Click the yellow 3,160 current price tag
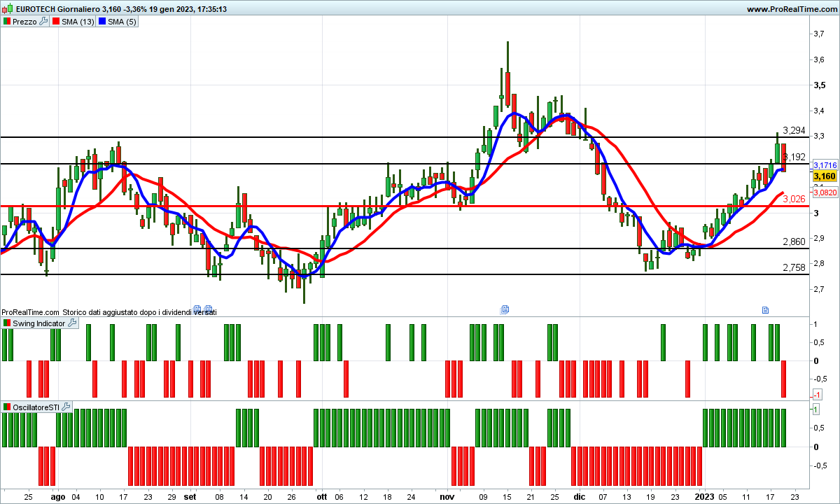Viewport: 840px width, 504px height. tap(825, 176)
